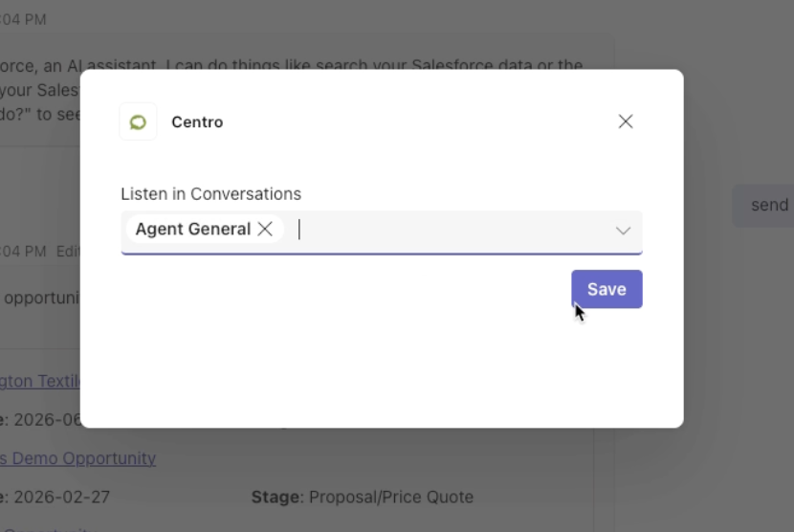794x532 pixels.
Task: Click the opportunities message text on left
Action: click(41, 298)
